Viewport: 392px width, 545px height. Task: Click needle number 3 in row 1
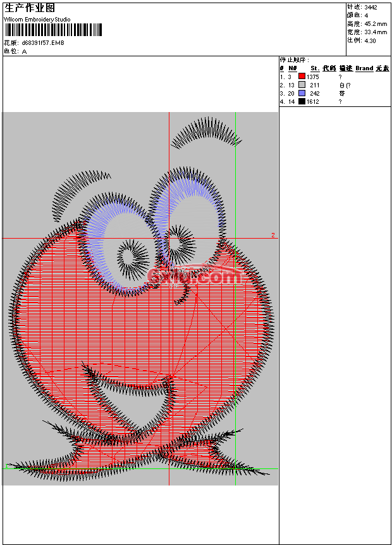(290, 77)
